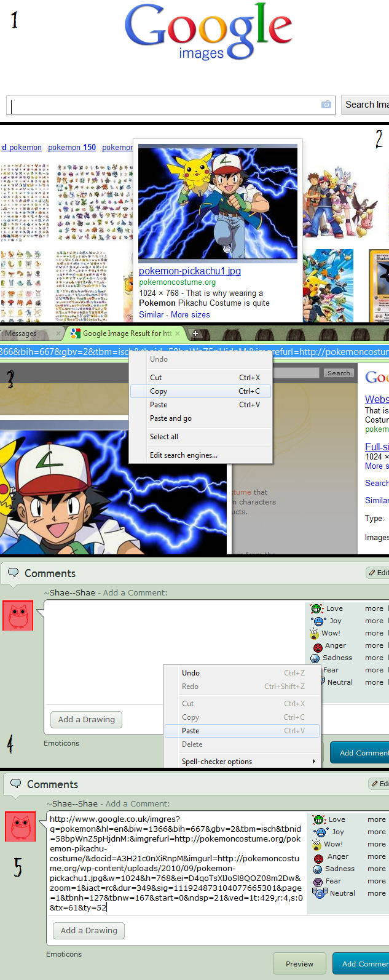Click Fear emoticon icon beside the pasted URL comment
Screen dimensions: 389x980
pyautogui.click(x=318, y=882)
